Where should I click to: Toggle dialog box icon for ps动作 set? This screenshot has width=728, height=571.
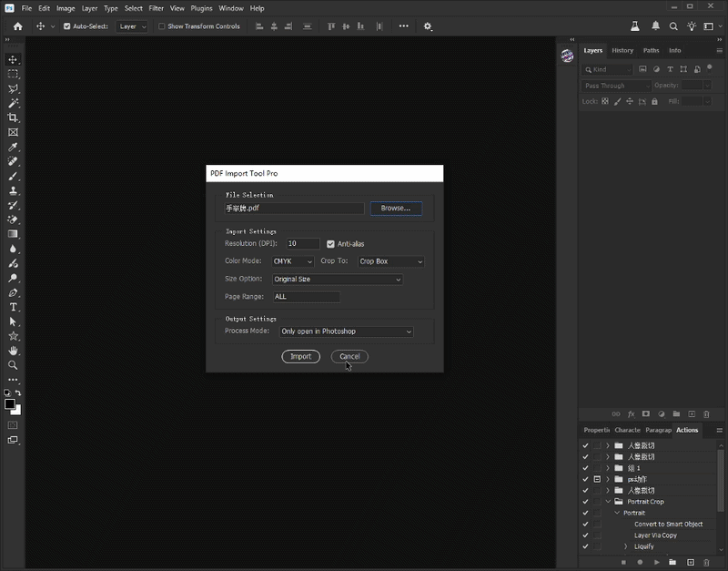click(x=597, y=479)
